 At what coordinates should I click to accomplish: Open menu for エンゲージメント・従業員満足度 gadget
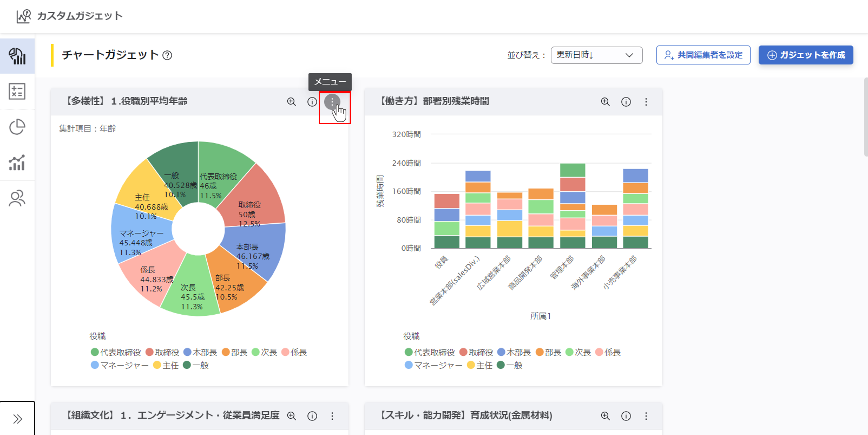point(332,416)
